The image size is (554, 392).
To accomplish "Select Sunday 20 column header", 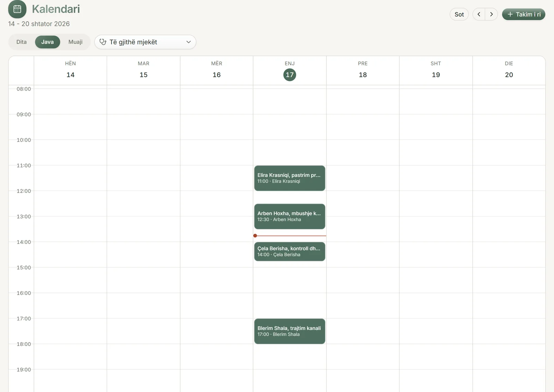I will (x=509, y=70).
